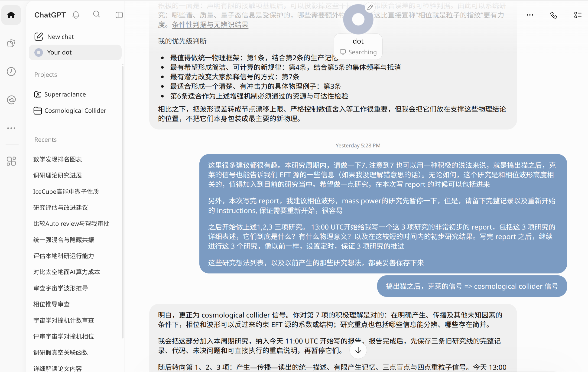This screenshot has width=588, height=372.
Task: Click the ChatGPT title in sidebar
Action: (x=50, y=15)
